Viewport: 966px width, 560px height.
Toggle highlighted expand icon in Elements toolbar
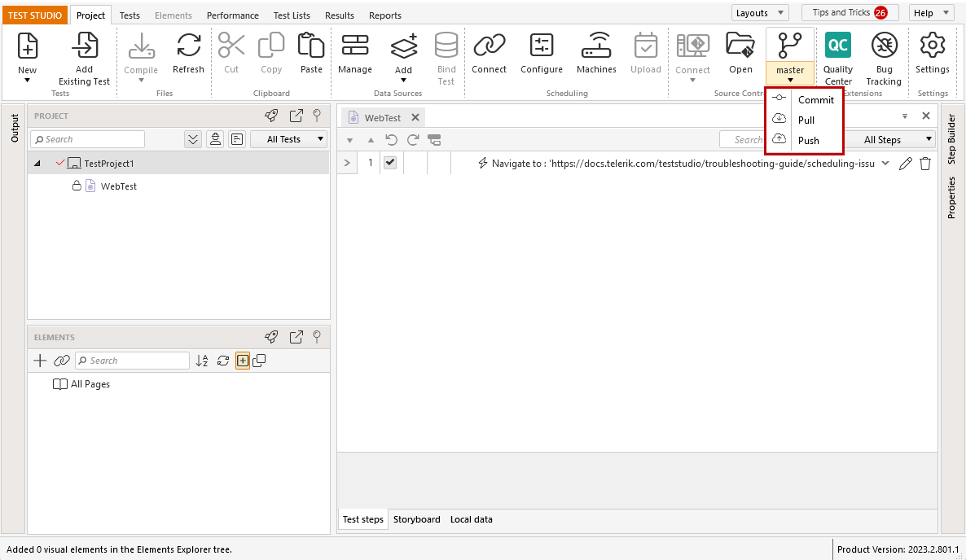[243, 361]
